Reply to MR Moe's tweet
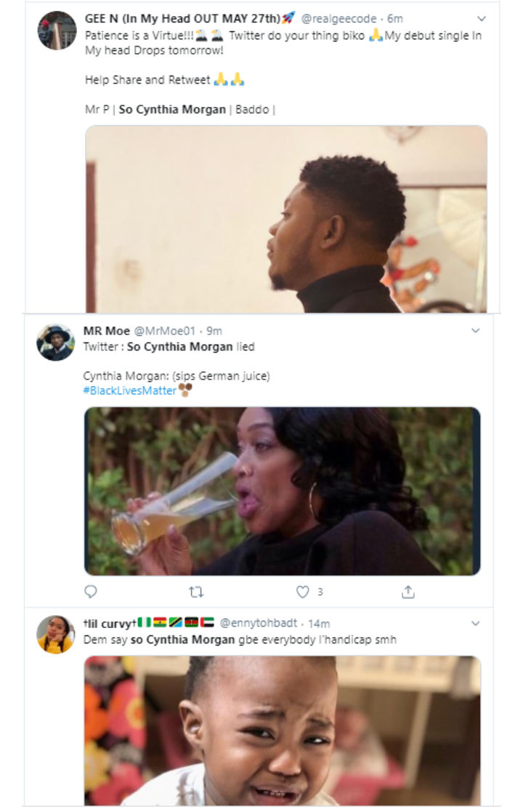The height and width of the screenshot is (812, 523). click(91, 592)
